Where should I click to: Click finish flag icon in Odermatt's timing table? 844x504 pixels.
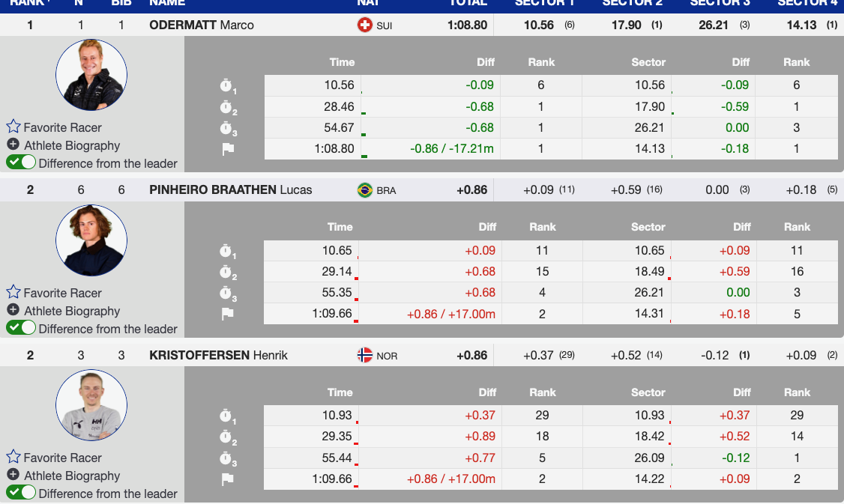[x=228, y=149]
